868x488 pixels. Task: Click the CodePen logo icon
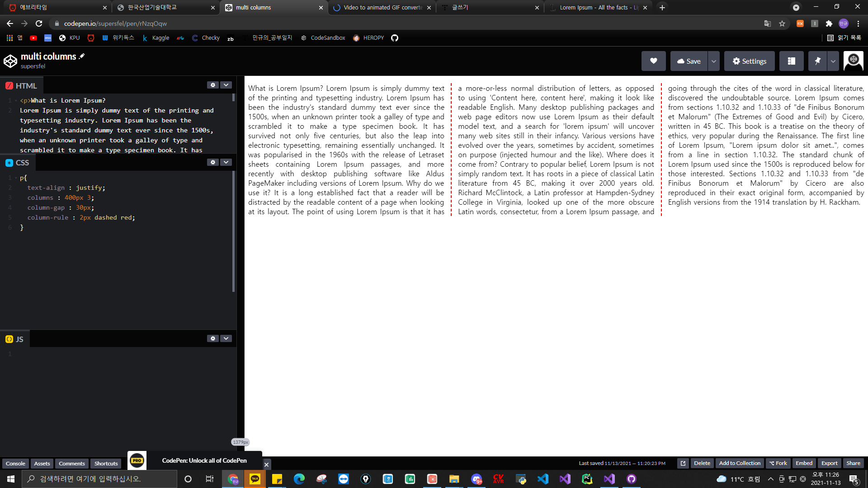point(10,61)
